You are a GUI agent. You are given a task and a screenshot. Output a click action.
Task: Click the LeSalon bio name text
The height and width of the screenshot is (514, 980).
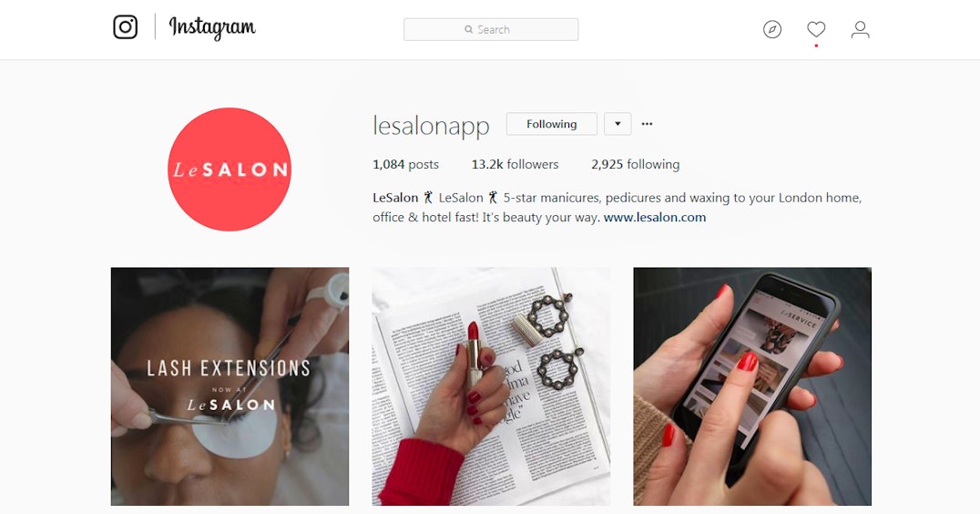click(x=395, y=198)
